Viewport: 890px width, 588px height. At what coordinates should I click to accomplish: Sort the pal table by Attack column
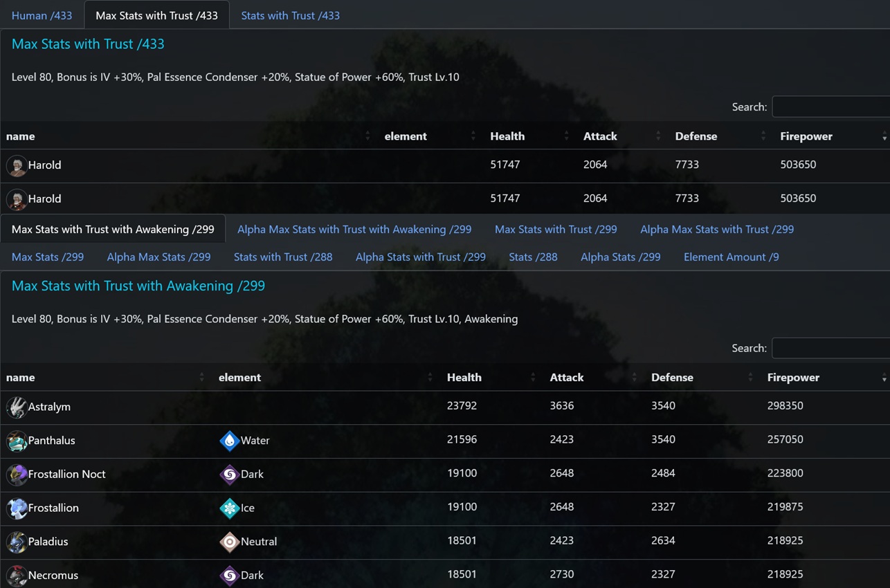point(594,378)
